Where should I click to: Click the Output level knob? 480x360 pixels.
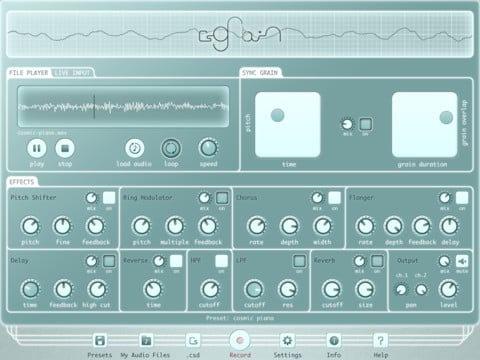[x=449, y=289]
